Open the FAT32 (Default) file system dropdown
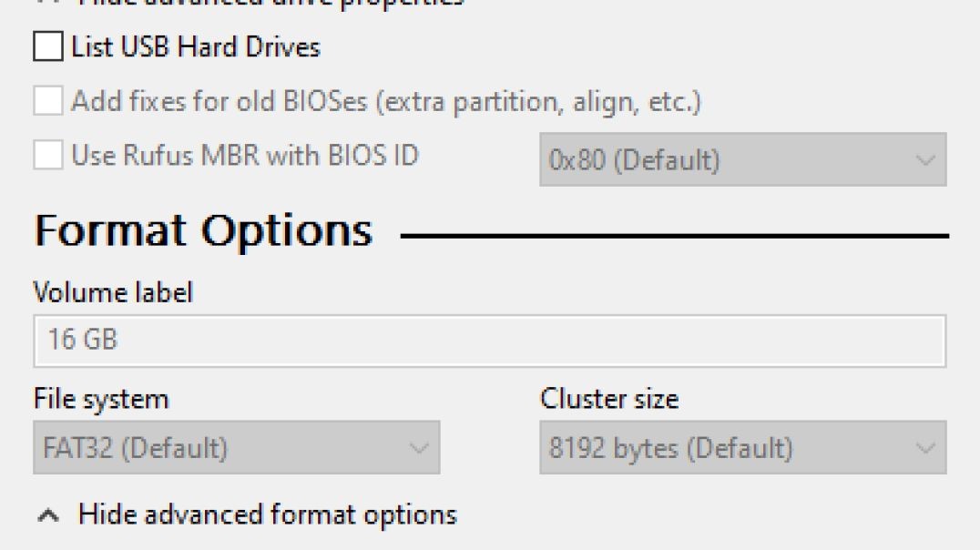This screenshot has width=980, height=550. click(x=236, y=447)
